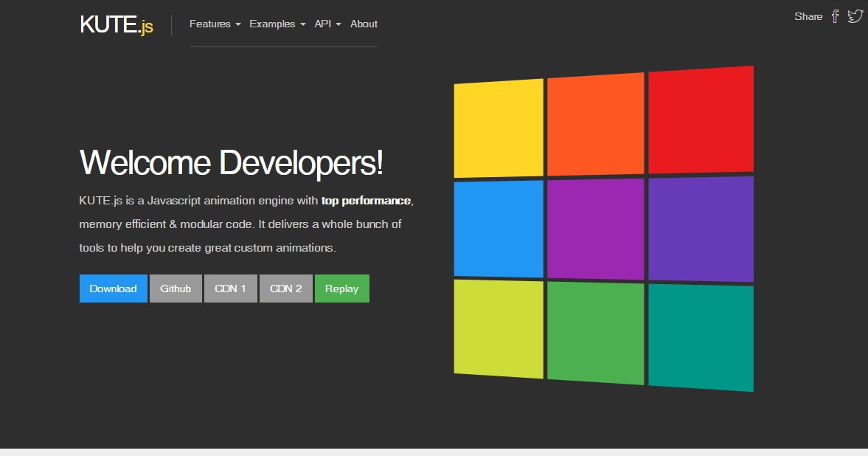
Task: Click the CDN 1 button
Action: tap(230, 289)
